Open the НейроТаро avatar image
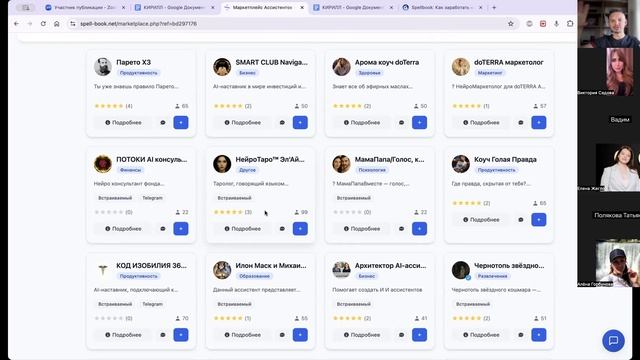The width and height of the screenshot is (640, 360). (222, 164)
